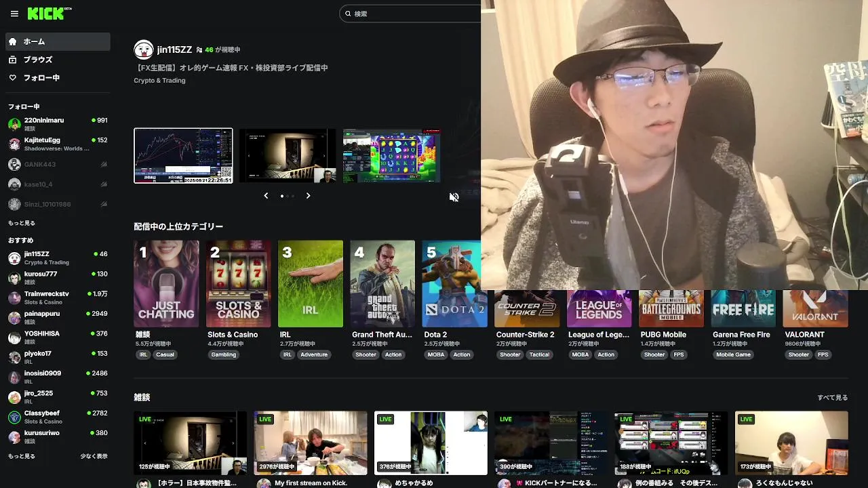Open the Grand Theft Auto category card
The height and width of the screenshot is (488, 868).
382,284
